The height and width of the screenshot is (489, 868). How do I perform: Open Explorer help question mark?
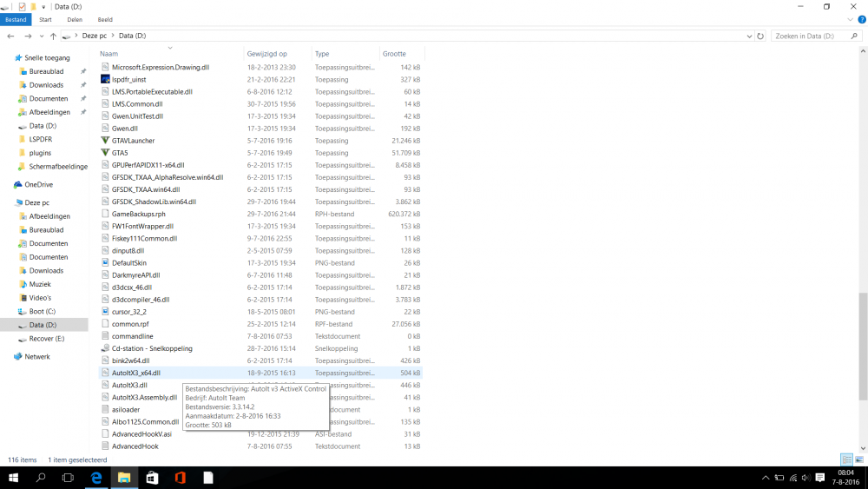(x=862, y=19)
